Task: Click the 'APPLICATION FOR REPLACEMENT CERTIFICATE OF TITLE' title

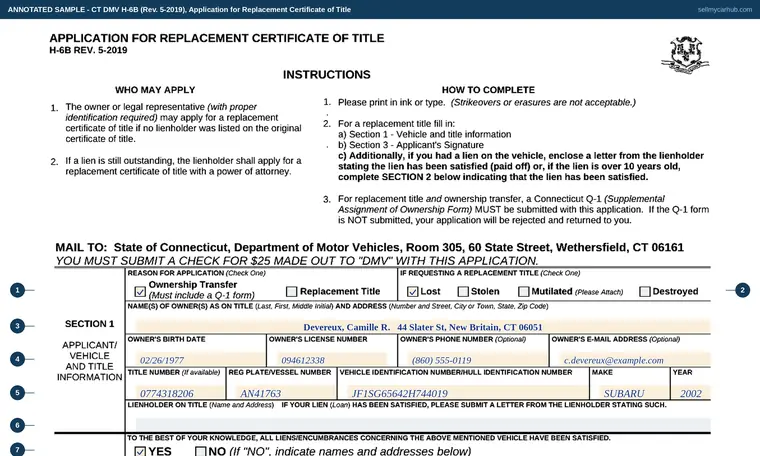Action: click(x=217, y=38)
